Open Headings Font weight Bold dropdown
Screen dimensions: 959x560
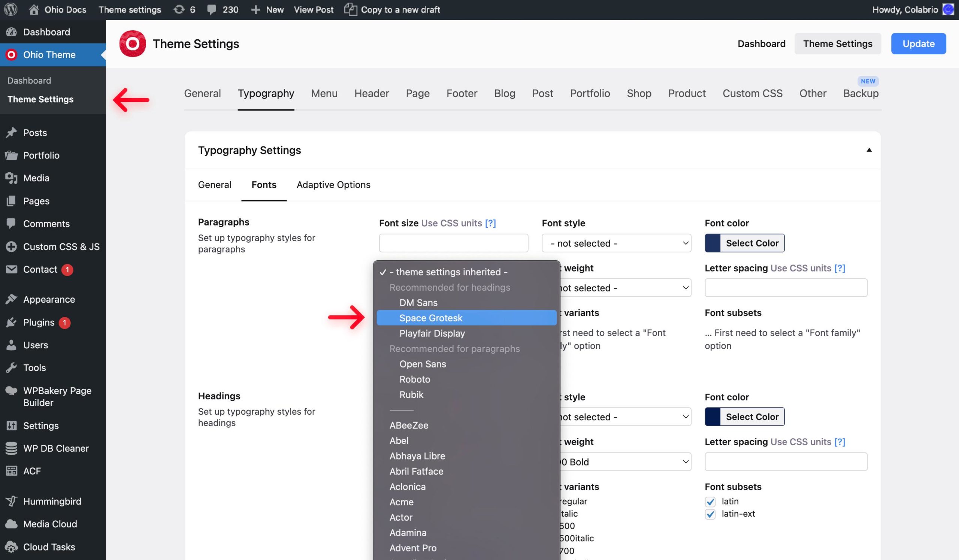[626, 462]
